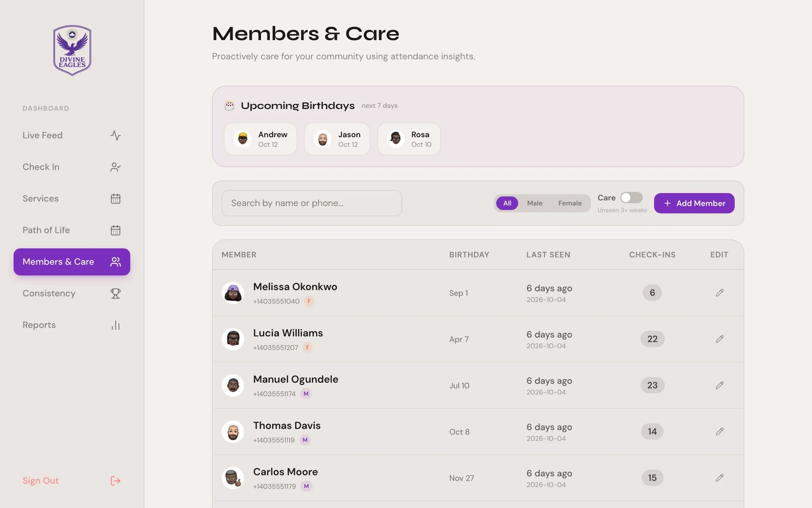The image size is (812, 508).
Task: Click the Add Member button
Action: click(694, 203)
